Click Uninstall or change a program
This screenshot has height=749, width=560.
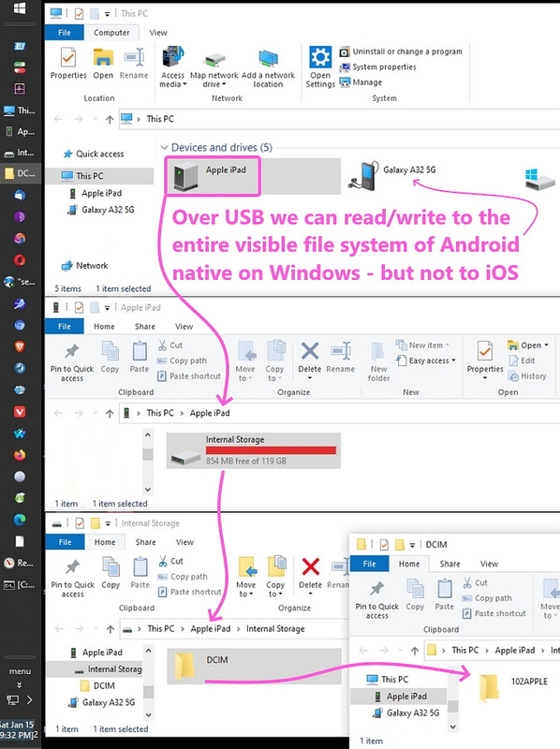(x=401, y=51)
